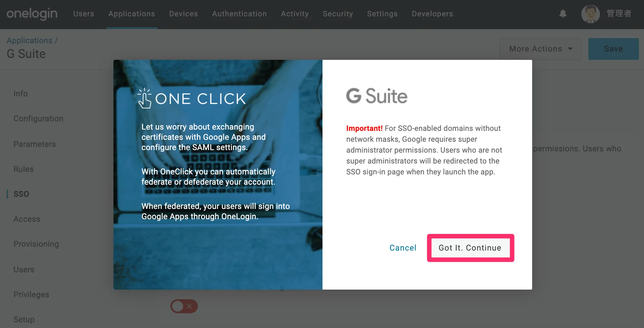Select the SSO sidebar tab
The height and width of the screenshot is (328, 644).
click(21, 194)
